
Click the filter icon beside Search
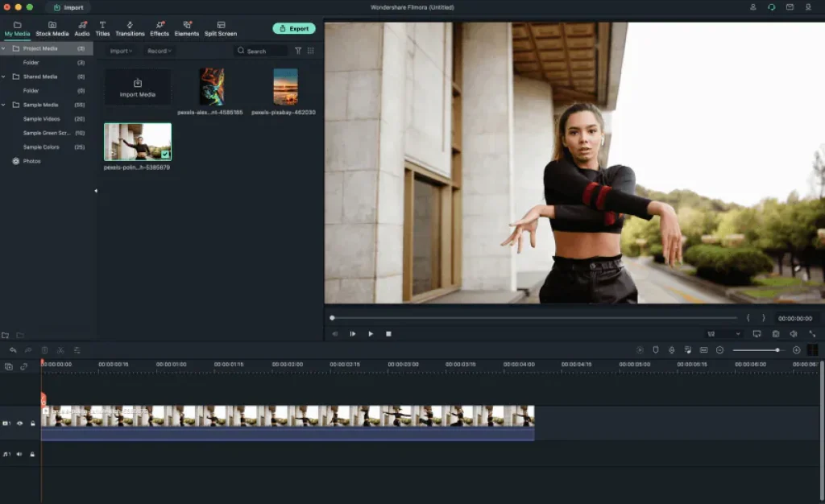click(298, 51)
